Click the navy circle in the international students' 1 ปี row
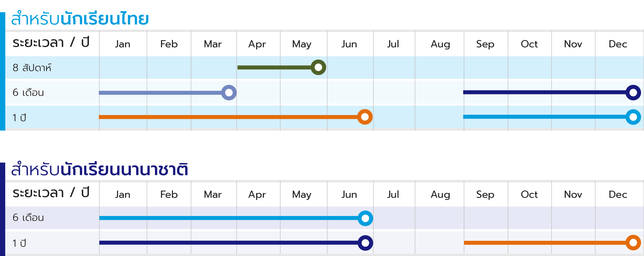 [x=365, y=243]
